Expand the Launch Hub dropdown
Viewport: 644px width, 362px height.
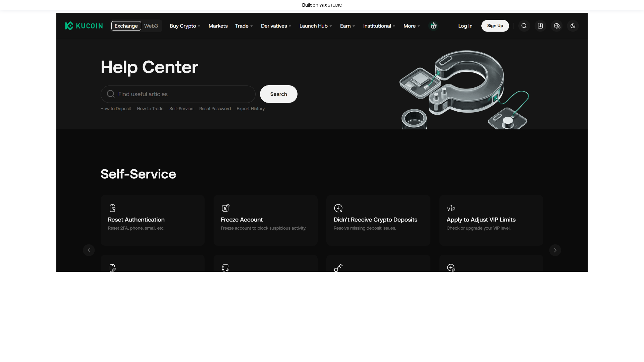316,26
